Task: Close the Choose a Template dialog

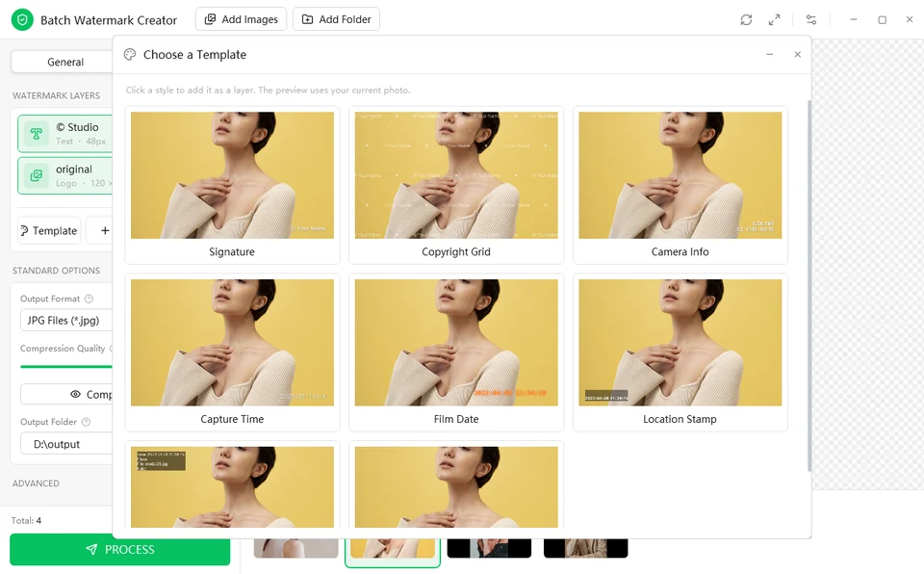Action: 797,54
